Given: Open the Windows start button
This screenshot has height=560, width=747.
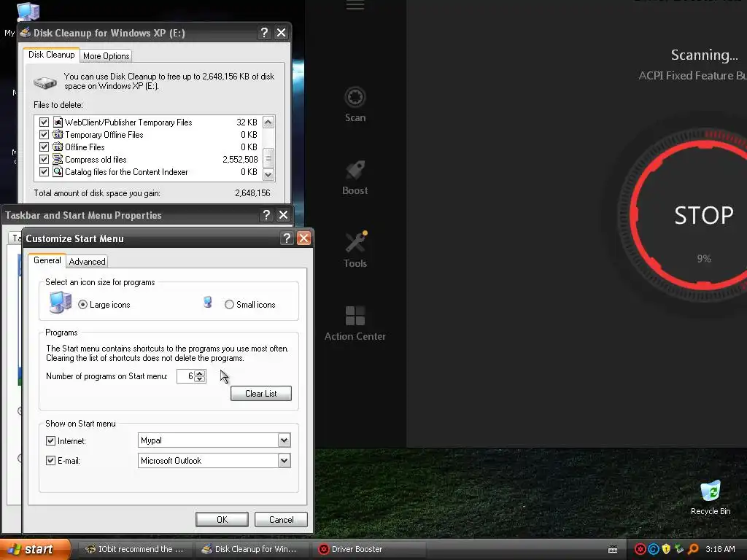Looking at the screenshot, I should click(x=35, y=549).
